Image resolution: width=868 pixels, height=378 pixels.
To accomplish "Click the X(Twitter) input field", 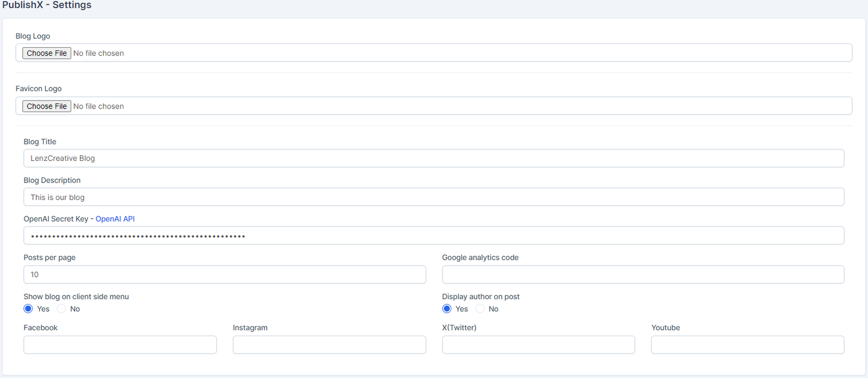I will point(538,345).
